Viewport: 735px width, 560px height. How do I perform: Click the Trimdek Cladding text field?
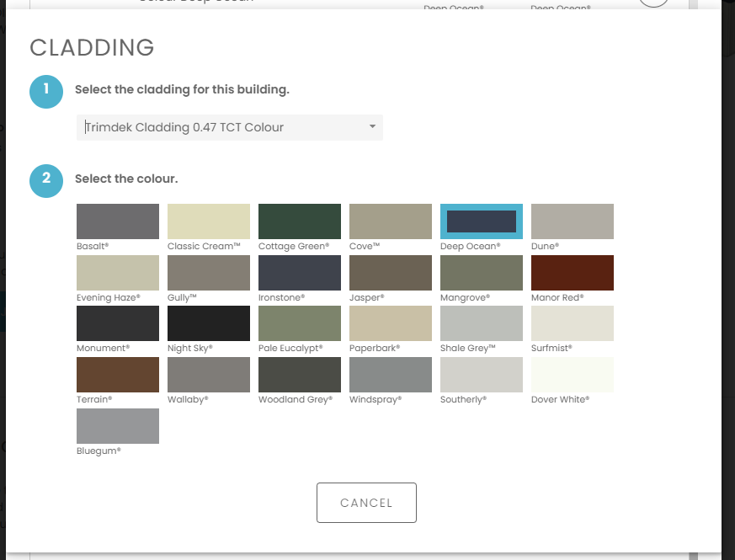tap(219, 127)
